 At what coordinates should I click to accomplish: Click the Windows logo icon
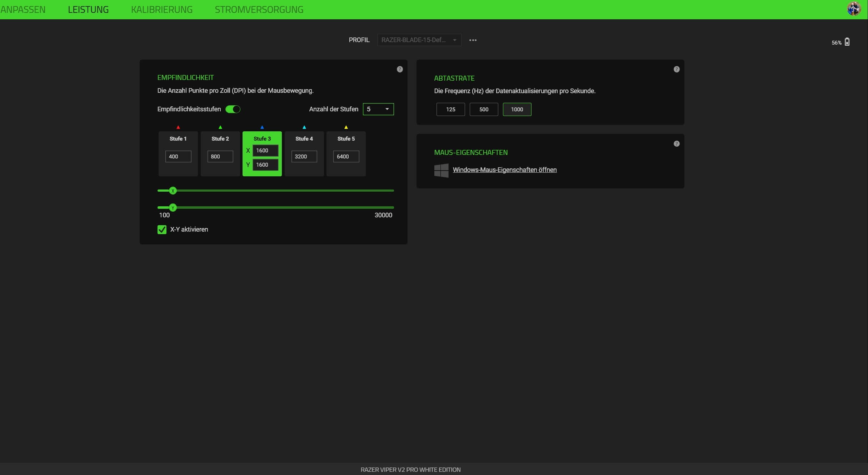(441, 170)
